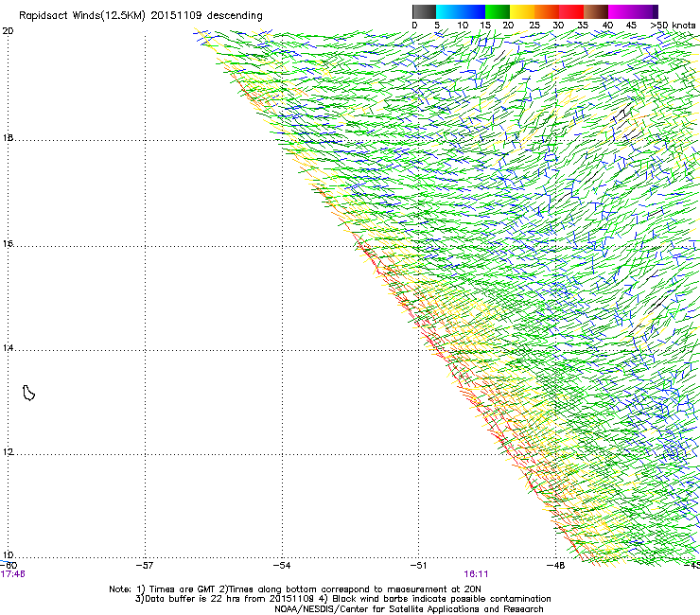Click the yellow 20-25 knots legend band
Viewport: 700px width, 615px height.
522,11
